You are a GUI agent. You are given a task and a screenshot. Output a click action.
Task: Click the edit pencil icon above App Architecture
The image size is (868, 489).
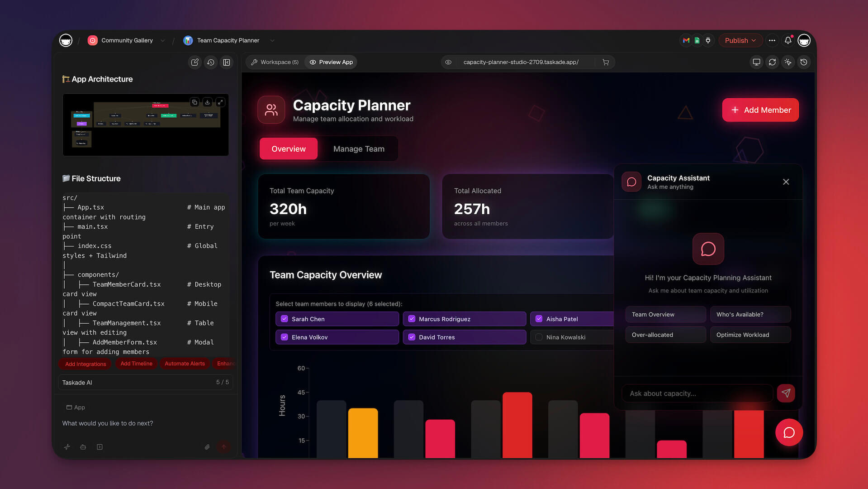[x=194, y=62]
